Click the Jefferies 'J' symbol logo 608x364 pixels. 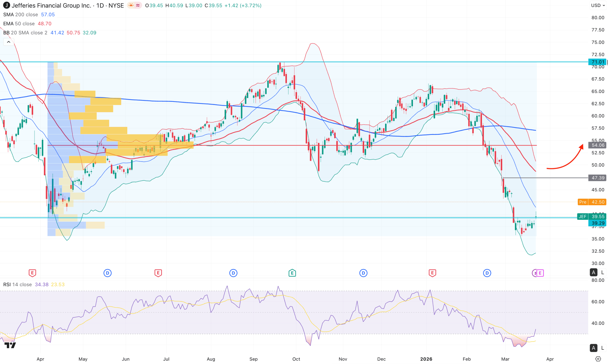6,5
